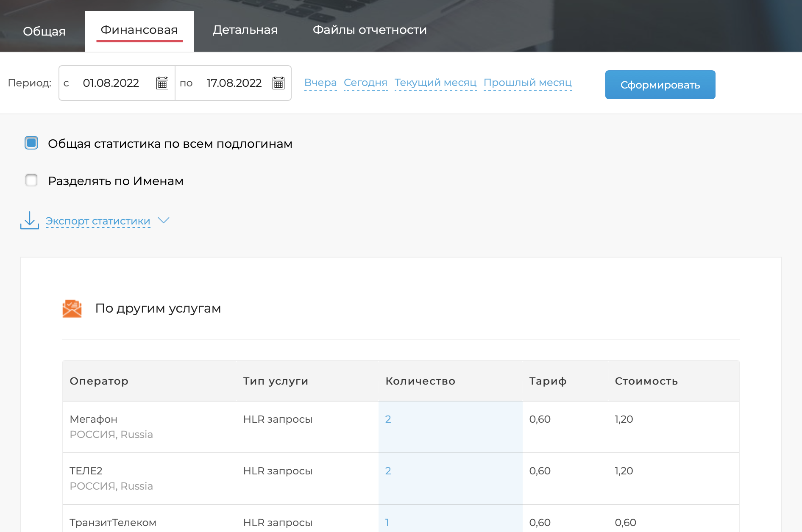Set period to 'Вчера'

(x=320, y=83)
